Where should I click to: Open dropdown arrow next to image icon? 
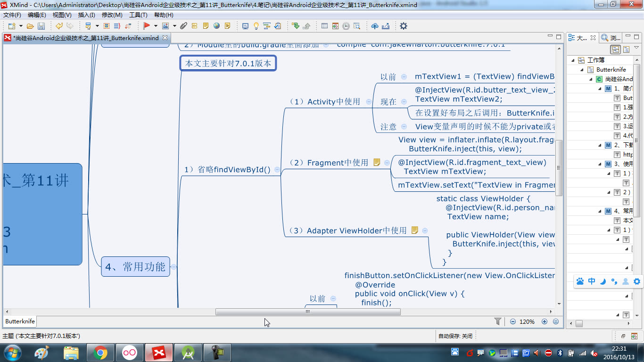174,26
